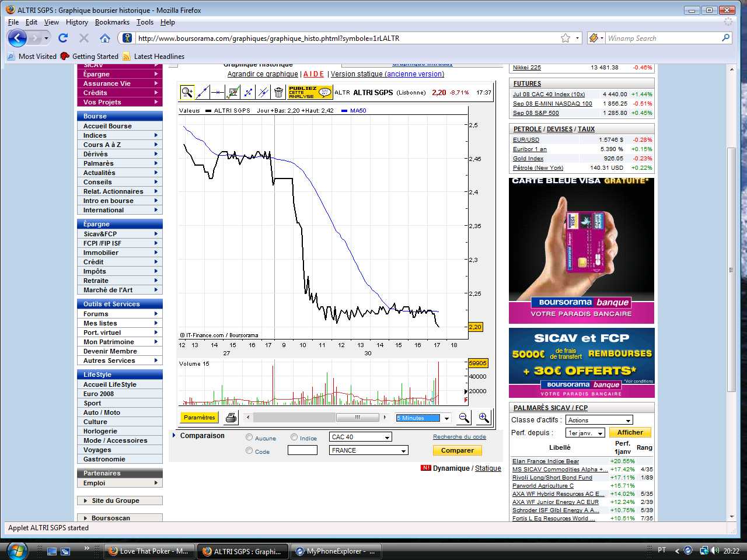Image resolution: width=747 pixels, height=560 pixels.
Task: Select the Indice comparison radio button
Action: tap(294, 437)
